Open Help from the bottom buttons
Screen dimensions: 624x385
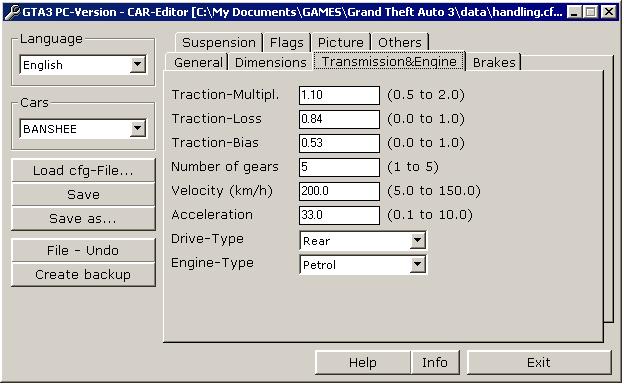tap(363, 362)
